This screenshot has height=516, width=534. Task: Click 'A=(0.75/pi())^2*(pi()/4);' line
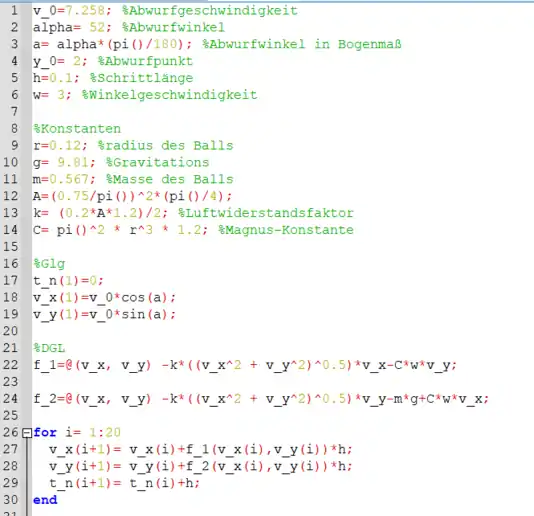pos(132,196)
